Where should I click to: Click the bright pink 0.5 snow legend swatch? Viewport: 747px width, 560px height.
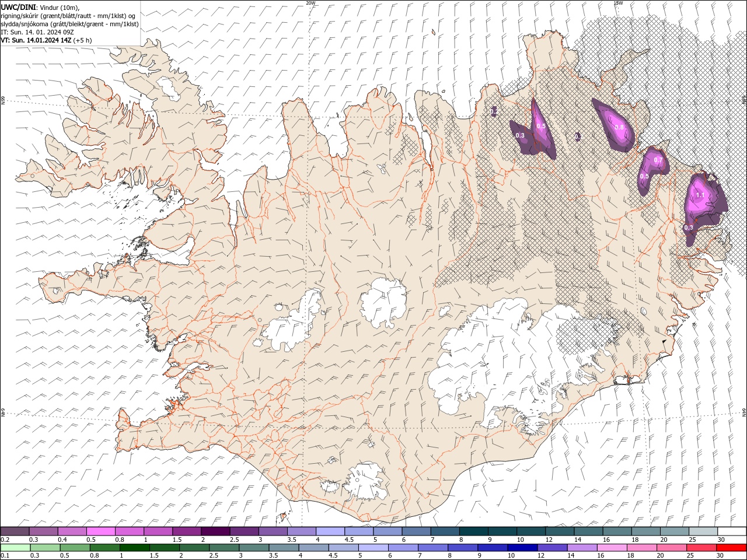pos(100,531)
